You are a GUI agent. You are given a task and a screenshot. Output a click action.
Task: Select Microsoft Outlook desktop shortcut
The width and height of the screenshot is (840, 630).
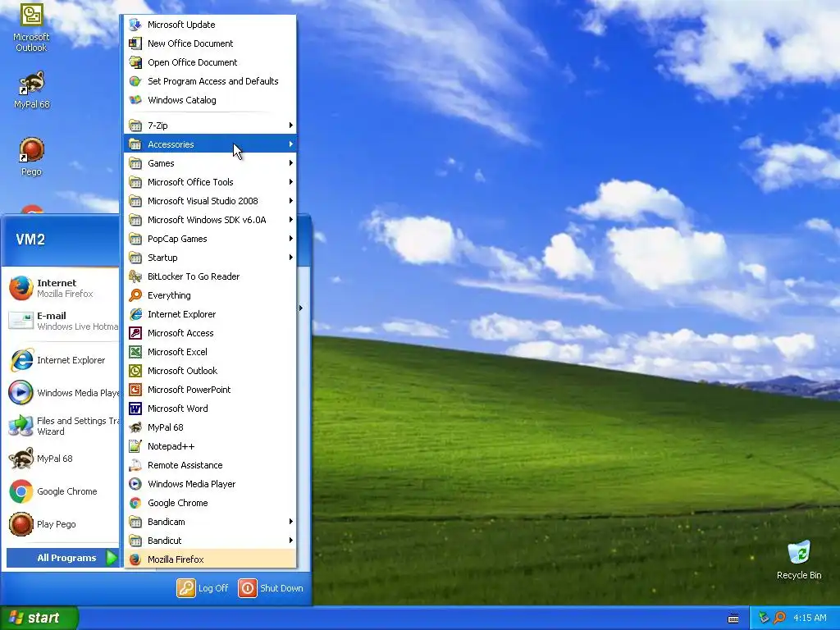[x=31, y=27]
